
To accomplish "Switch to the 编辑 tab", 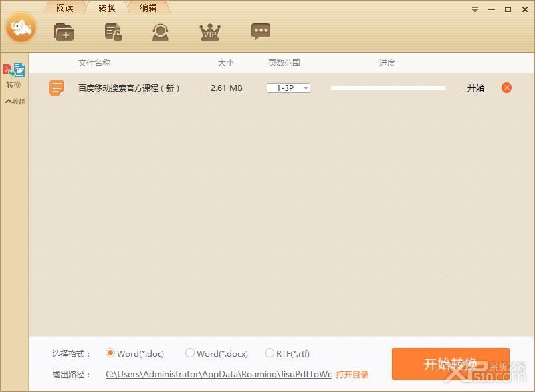I will pyautogui.click(x=148, y=8).
